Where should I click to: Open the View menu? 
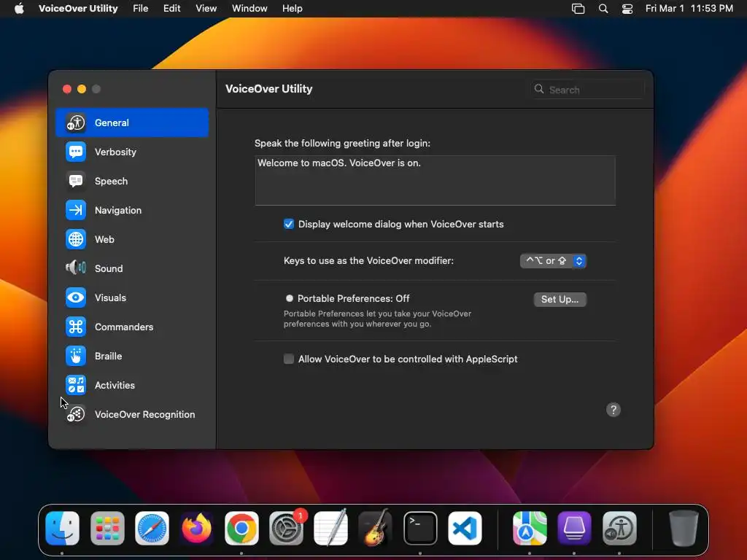[206, 9]
